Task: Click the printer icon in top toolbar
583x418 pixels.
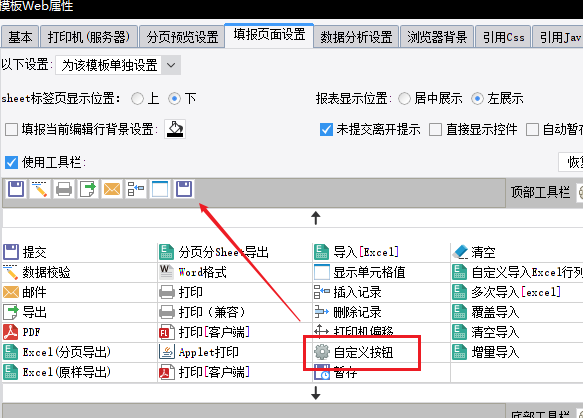Action: pos(64,189)
